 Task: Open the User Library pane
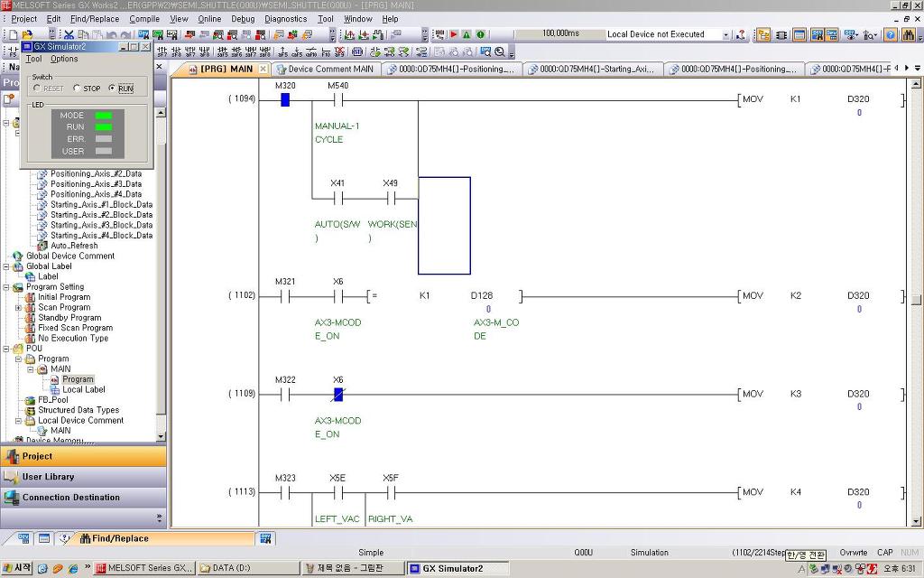click(83, 477)
